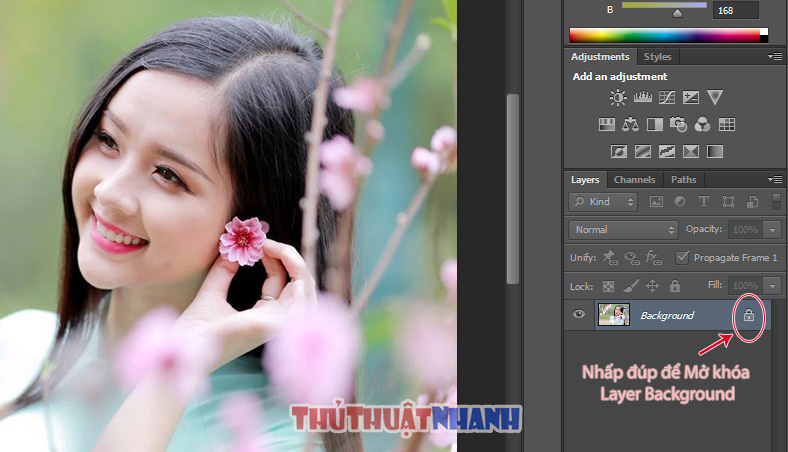Click the Fill 100% value field
Image resolution: width=788 pixels, height=452 pixels.
coord(745,286)
